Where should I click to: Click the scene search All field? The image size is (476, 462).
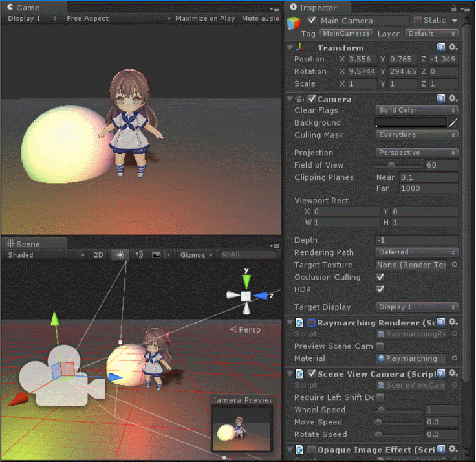[248, 254]
